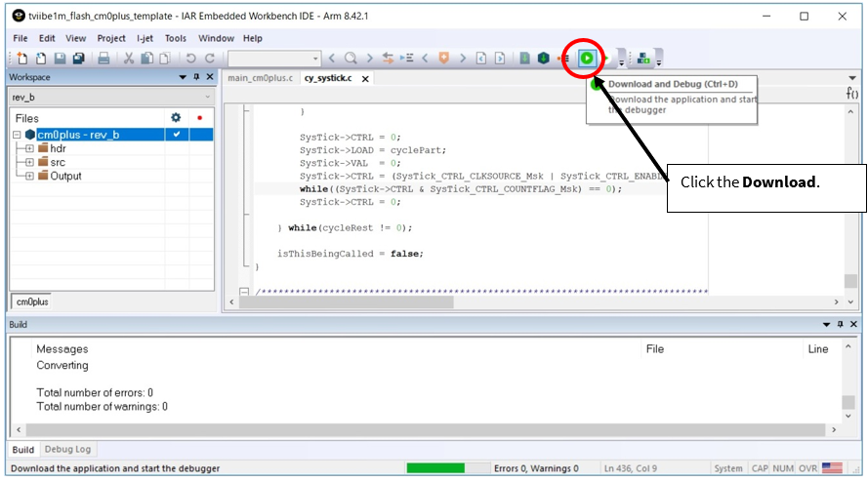Click the I-jet toolbar icon
Image resolution: width=868 pixels, height=482 pixels.
click(643, 59)
